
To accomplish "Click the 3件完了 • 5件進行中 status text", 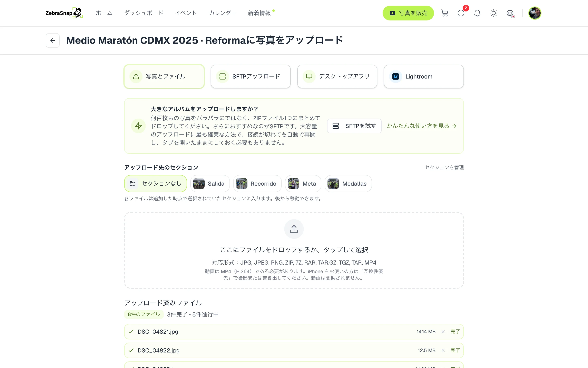I will pos(193,314).
